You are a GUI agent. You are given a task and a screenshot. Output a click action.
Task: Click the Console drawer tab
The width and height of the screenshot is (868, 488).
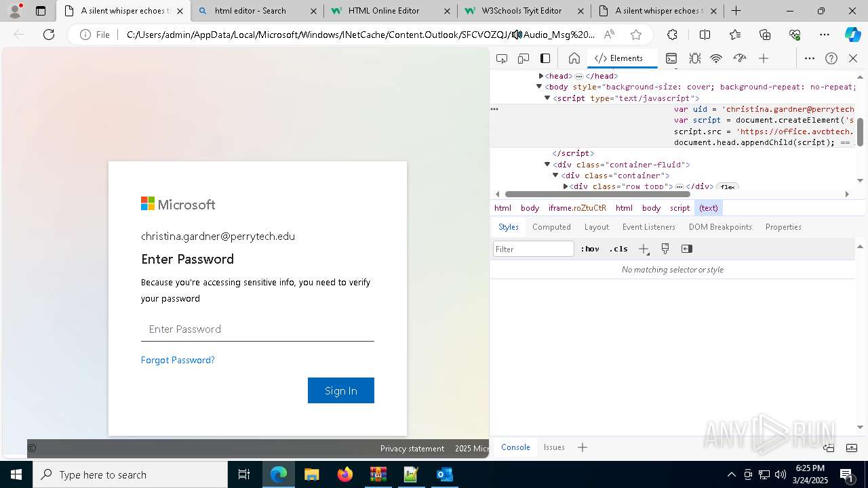point(515,447)
